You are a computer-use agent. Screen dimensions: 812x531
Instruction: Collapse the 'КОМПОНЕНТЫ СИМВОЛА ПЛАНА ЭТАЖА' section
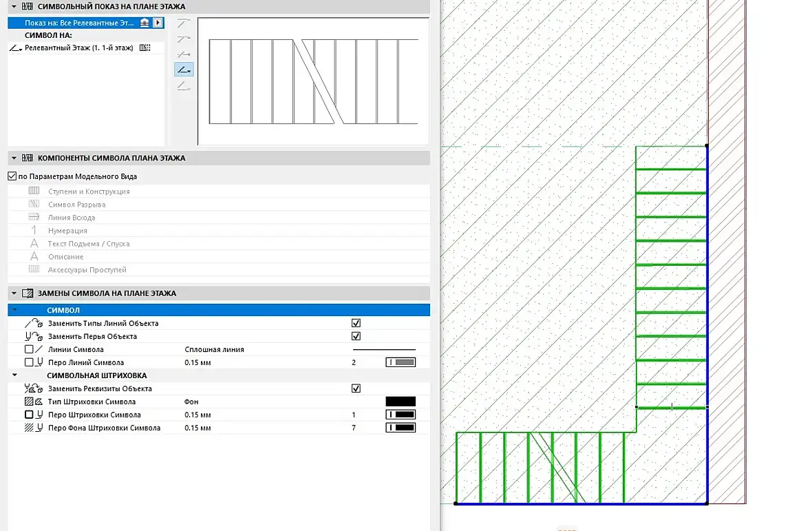click(14, 158)
